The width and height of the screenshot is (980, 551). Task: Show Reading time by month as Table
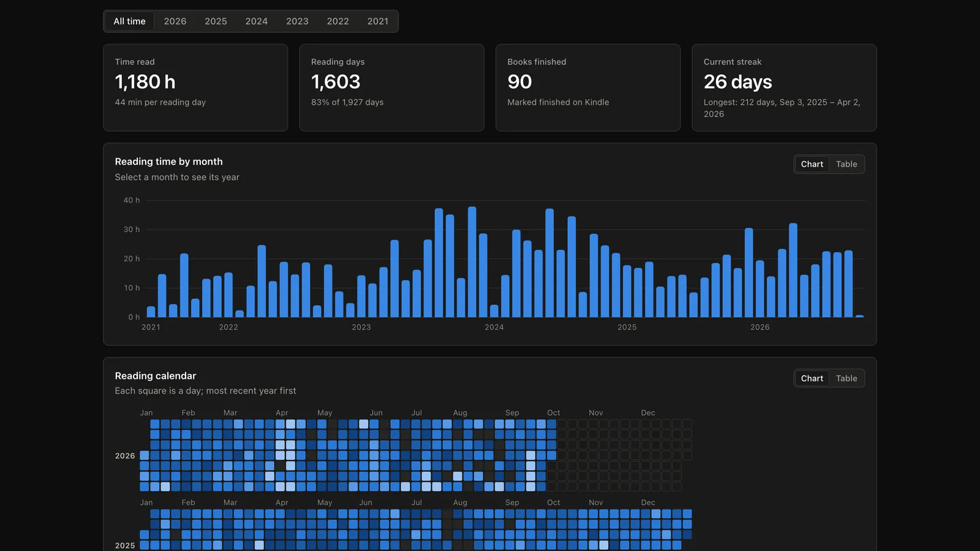pos(846,164)
